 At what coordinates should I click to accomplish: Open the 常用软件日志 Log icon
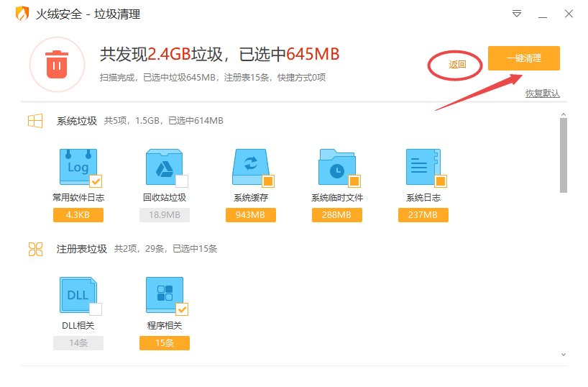coord(78,167)
